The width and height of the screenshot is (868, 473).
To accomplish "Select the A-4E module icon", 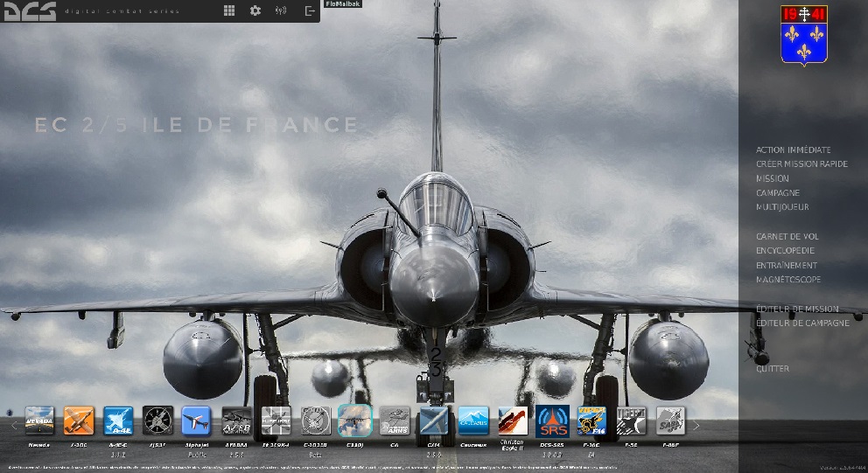I will tap(118, 421).
